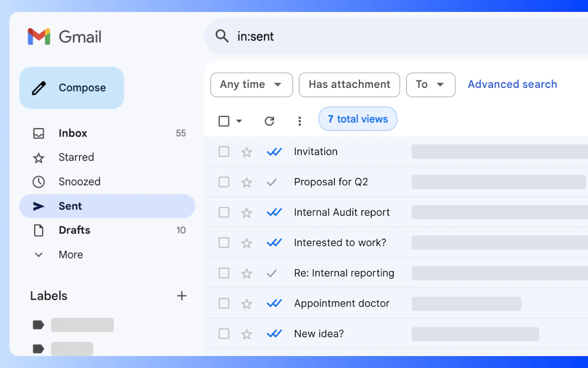The height and width of the screenshot is (368, 588).
Task: Check the box for Interested to work?
Action: (224, 243)
